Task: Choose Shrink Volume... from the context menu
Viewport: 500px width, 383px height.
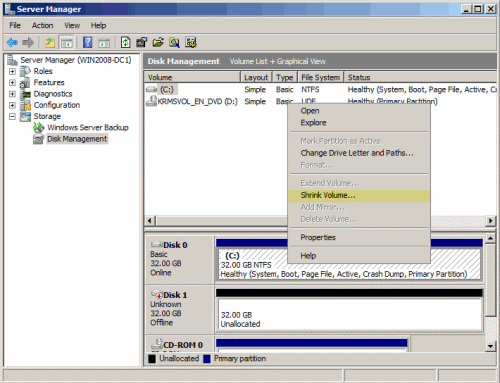Action: [x=359, y=195]
